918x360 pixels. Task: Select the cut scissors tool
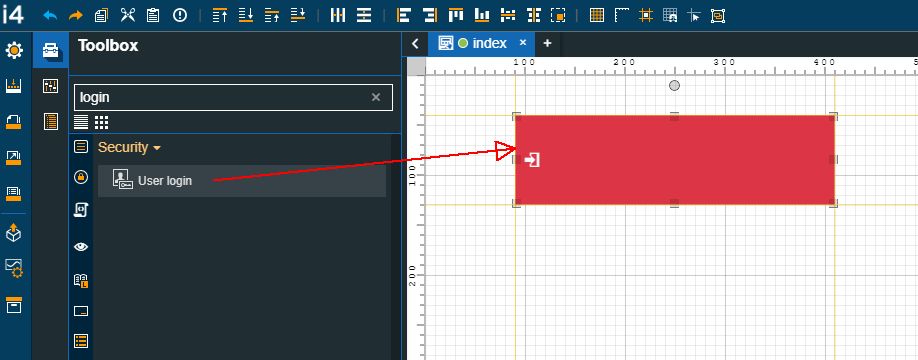128,15
